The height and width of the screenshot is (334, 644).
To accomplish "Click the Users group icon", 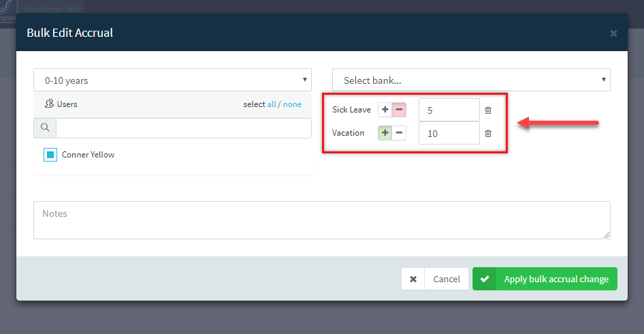I will point(49,104).
